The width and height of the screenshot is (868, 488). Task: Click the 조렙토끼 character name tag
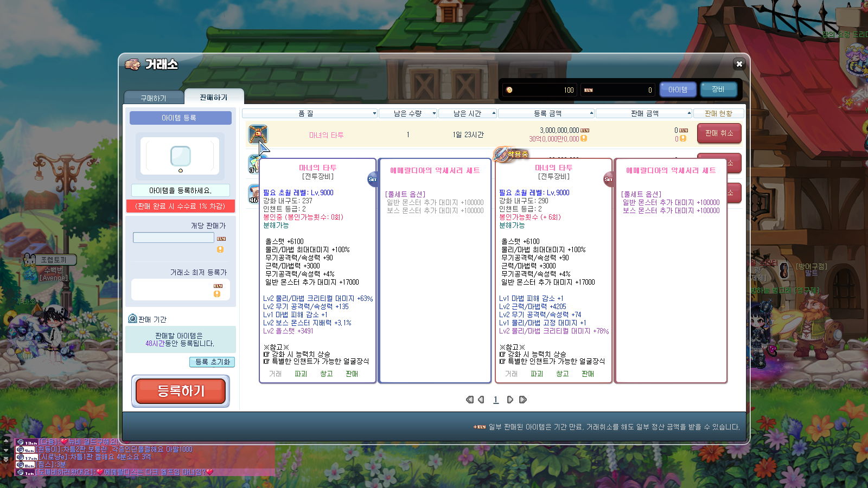click(54, 260)
